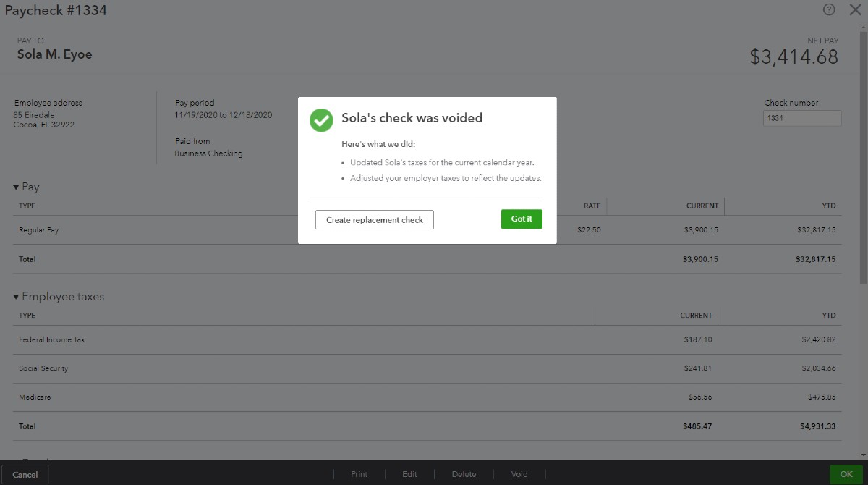Open the help question mark icon
The image size is (868, 485).
point(829,9)
